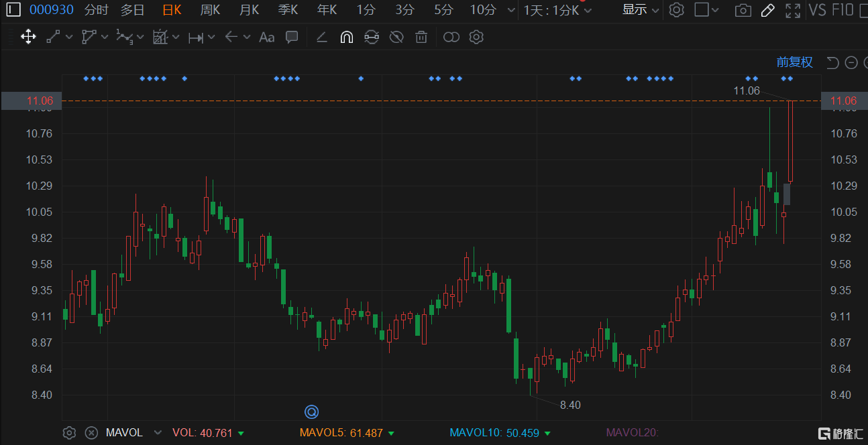
Task: Add a comment bubble annotation
Action: (292, 37)
